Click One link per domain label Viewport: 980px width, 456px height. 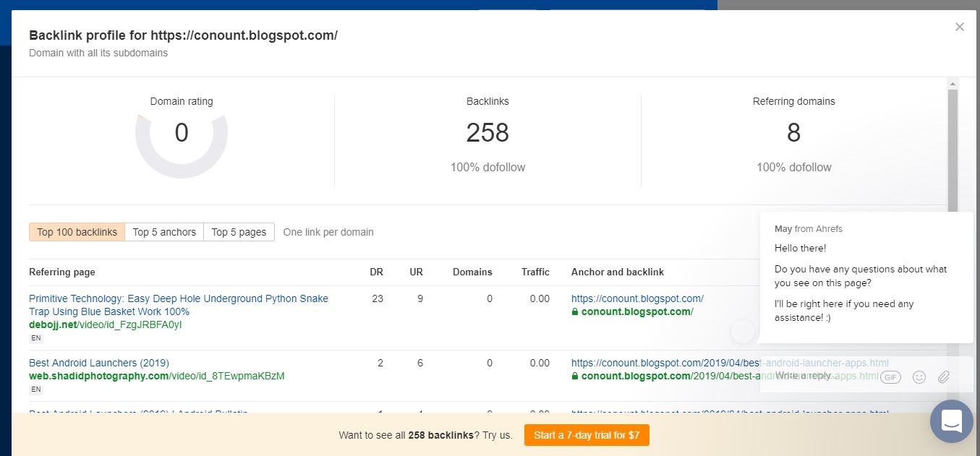[328, 232]
